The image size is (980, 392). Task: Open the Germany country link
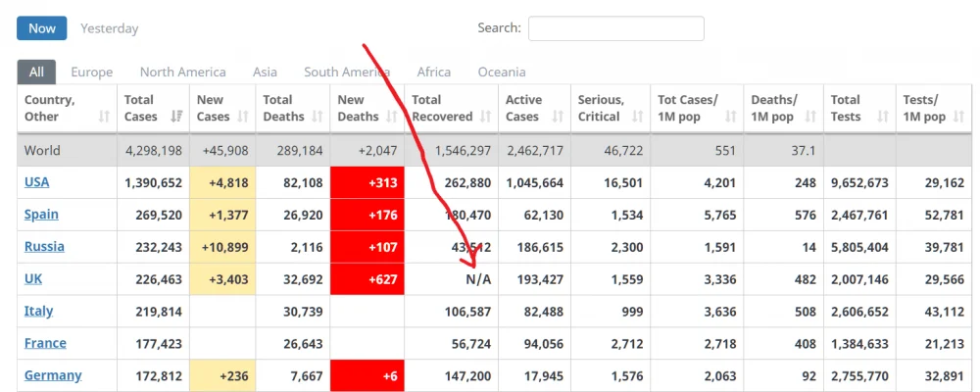pos(53,375)
